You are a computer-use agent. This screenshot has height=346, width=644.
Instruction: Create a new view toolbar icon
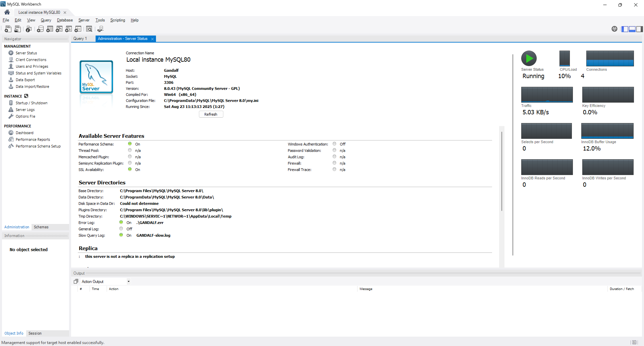59,29
